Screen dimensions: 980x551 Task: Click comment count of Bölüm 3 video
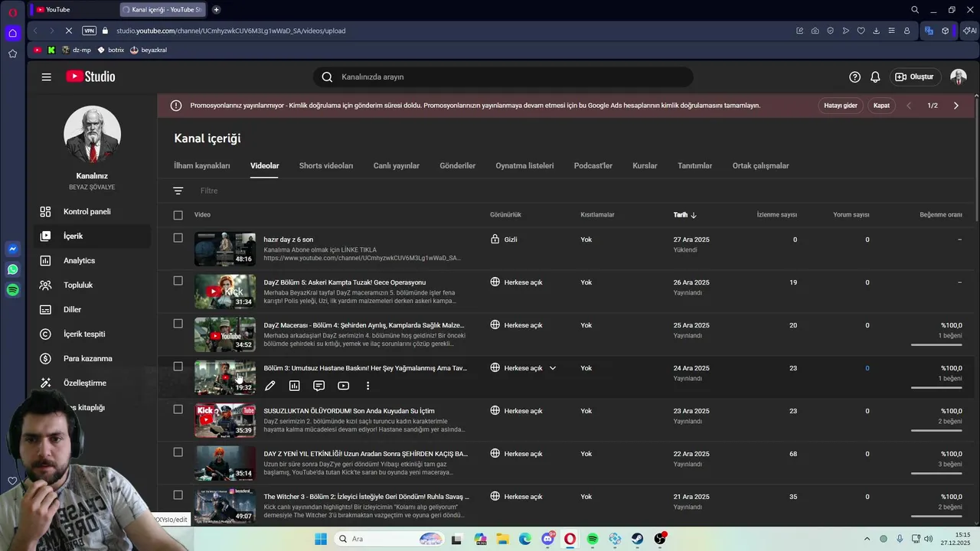867,368
